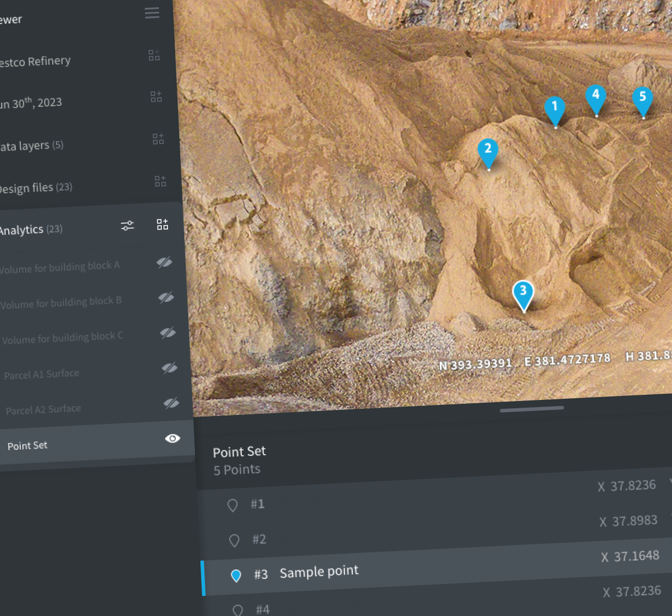
Task: Click the add icon next to Data layers
Action: 158,138
